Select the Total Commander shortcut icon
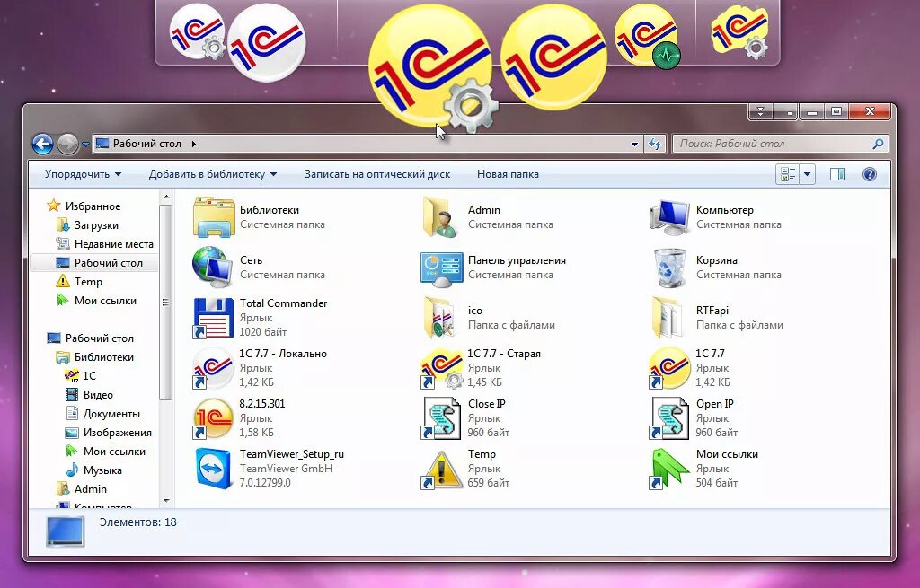This screenshot has width=920, height=588. [x=214, y=318]
